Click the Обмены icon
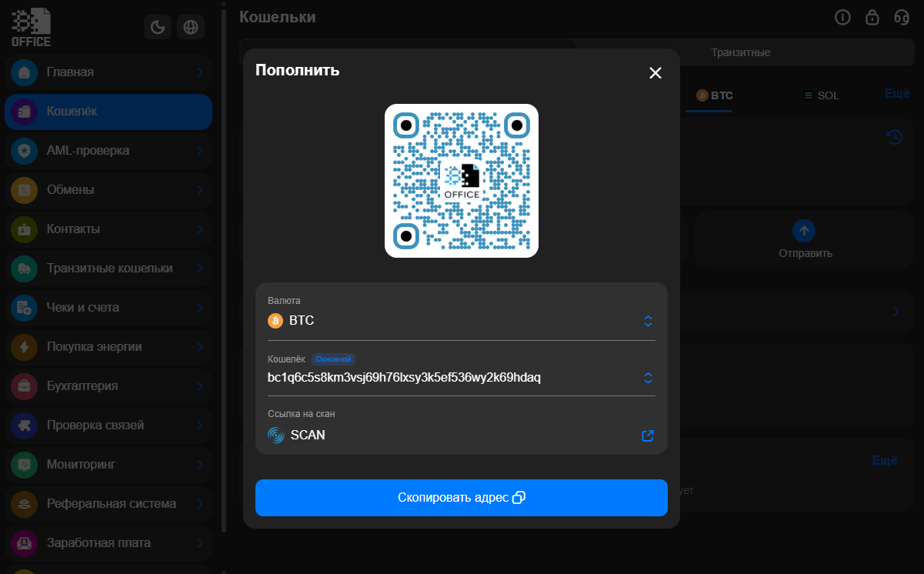Image resolution: width=924 pixels, height=574 pixels. click(x=24, y=190)
